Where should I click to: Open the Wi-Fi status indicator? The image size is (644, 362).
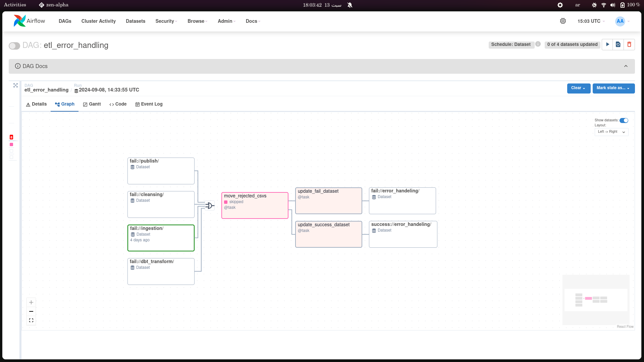click(x=604, y=5)
